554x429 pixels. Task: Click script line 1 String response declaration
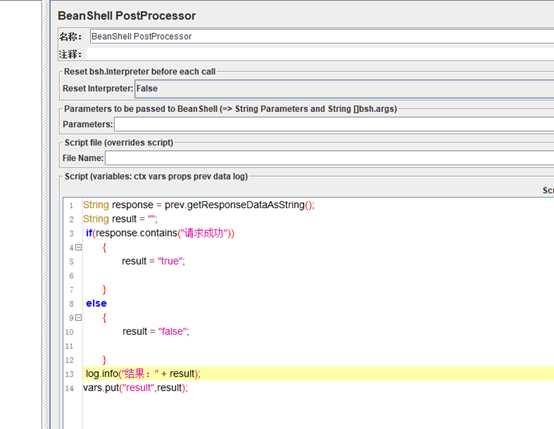point(199,205)
